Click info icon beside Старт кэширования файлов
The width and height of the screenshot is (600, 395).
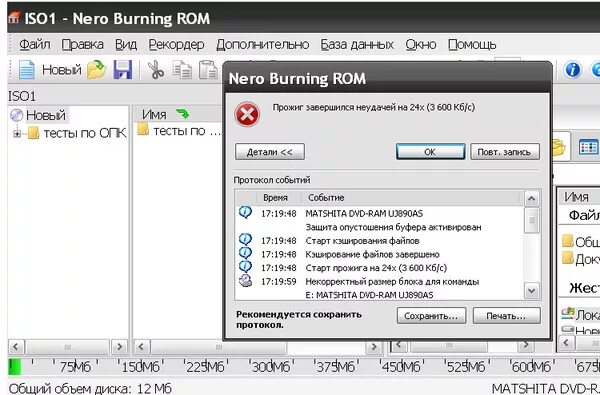[245, 240]
